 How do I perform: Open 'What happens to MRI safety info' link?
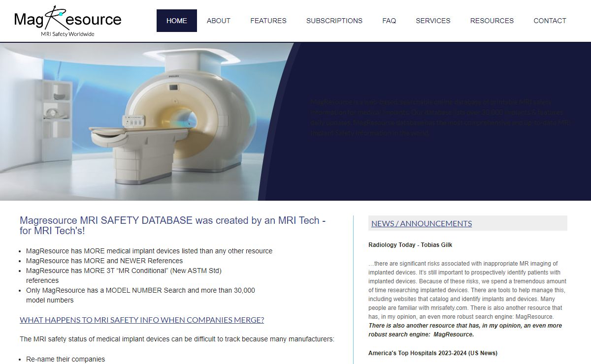(142, 320)
